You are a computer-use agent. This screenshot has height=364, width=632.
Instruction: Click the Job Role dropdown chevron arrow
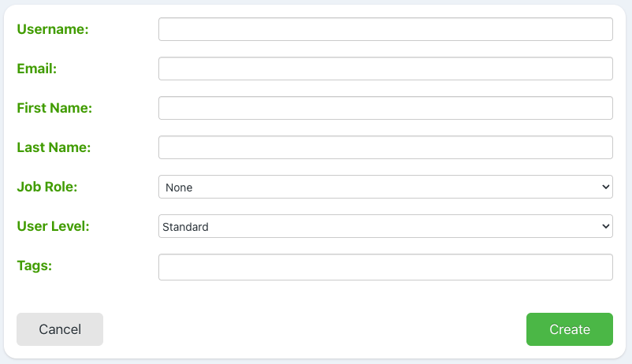click(605, 187)
